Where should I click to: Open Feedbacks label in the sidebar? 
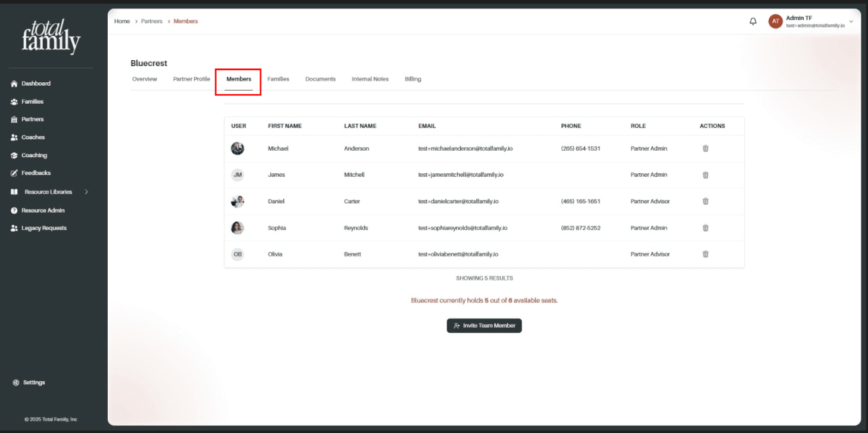[36, 173]
